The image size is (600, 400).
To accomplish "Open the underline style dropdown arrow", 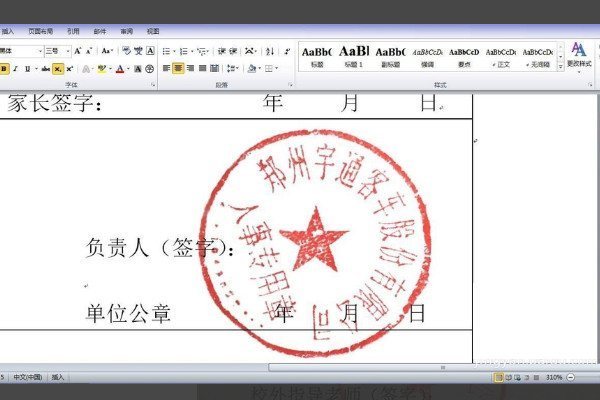I will [36, 69].
